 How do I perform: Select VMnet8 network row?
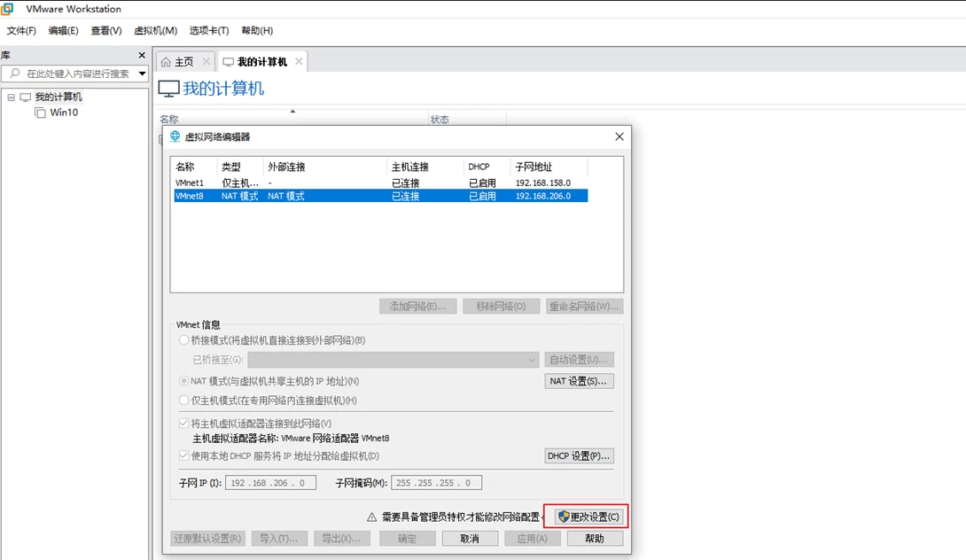pos(380,196)
